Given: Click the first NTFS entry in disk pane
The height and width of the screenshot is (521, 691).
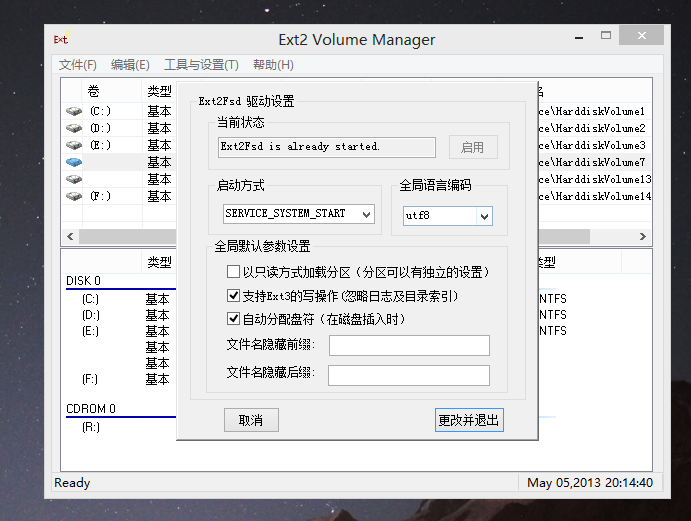Looking at the screenshot, I should 553,299.
